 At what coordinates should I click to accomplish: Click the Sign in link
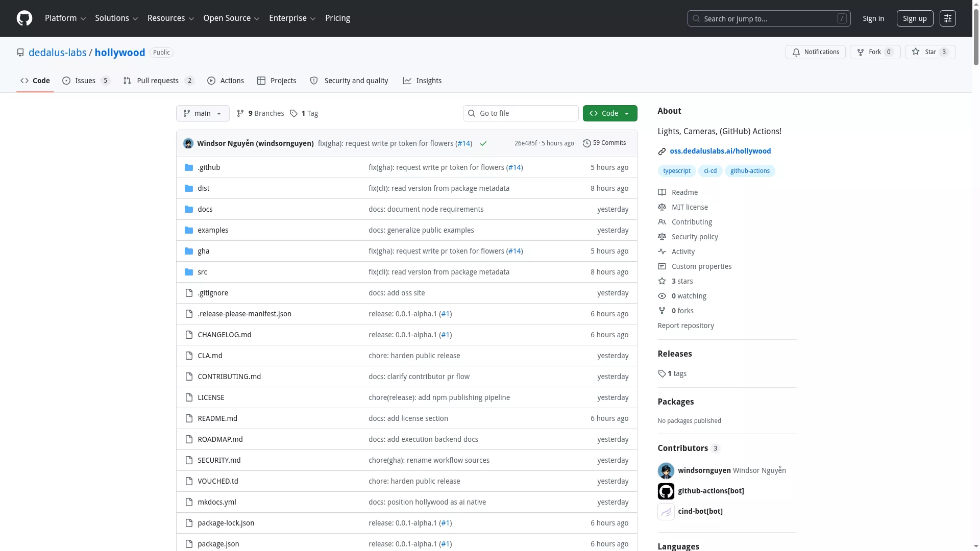point(873,18)
